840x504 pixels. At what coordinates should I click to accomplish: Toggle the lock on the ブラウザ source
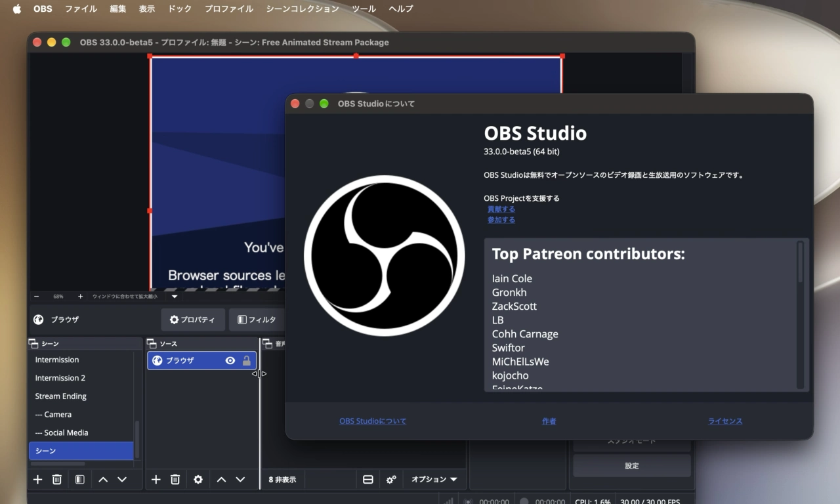tap(247, 360)
